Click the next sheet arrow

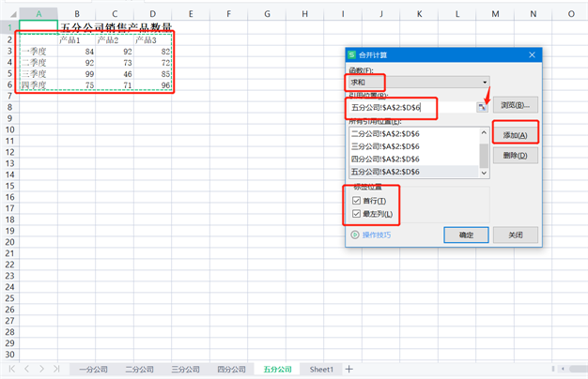[x=41, y=370]
